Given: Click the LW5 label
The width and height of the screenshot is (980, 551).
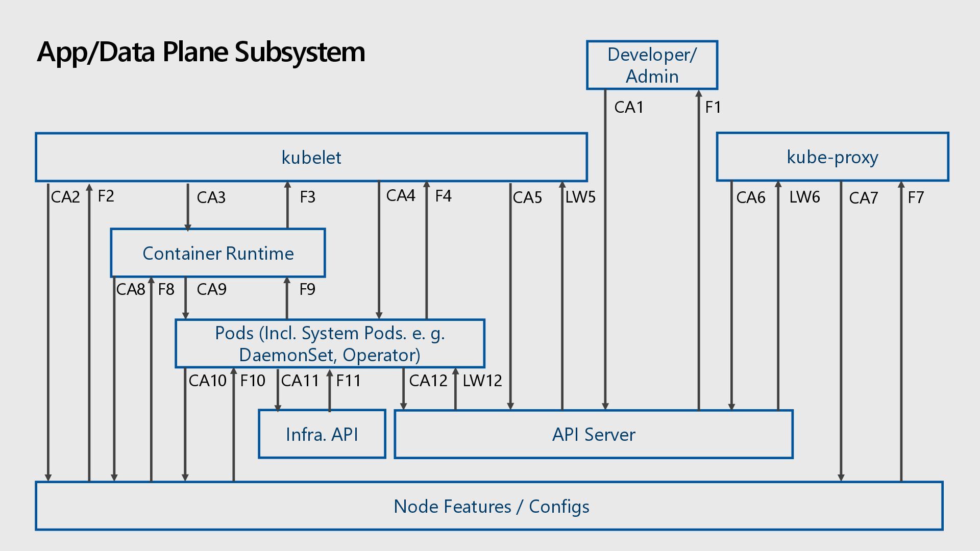Looking at the screenshot, I should [x=580, y=197].
